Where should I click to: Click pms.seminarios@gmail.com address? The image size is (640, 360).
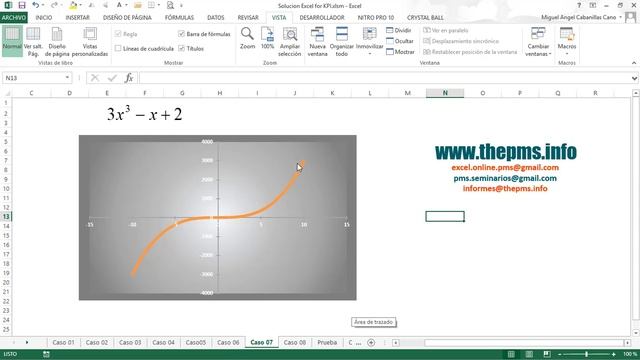505,178
